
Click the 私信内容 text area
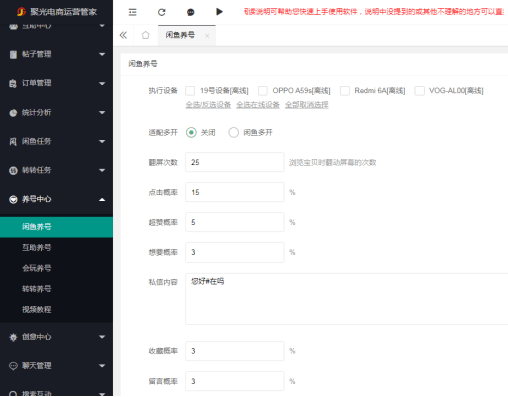347,299
